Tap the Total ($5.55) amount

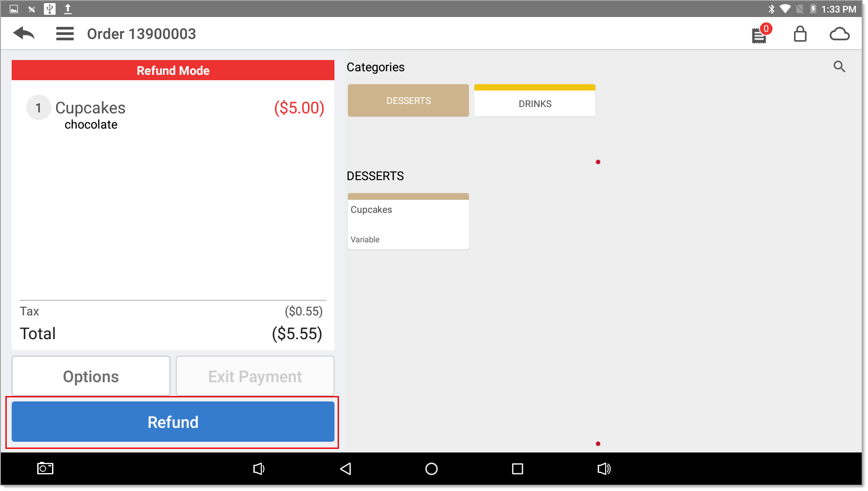click(297, 334)
